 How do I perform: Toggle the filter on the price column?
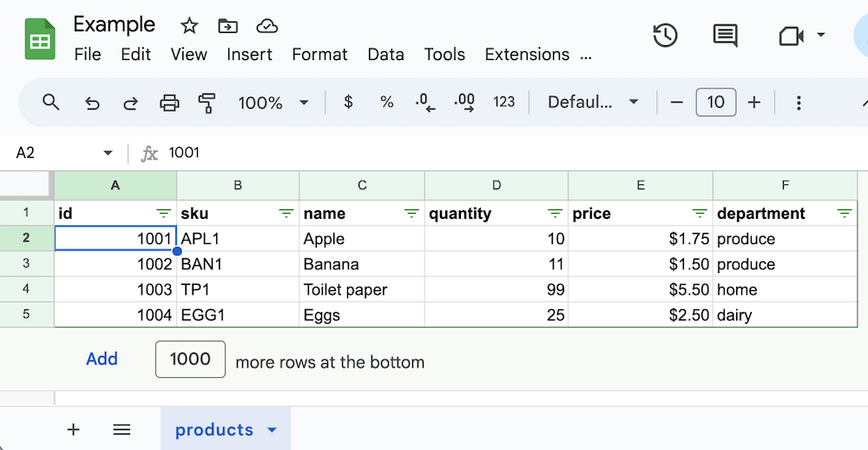(x=700, y=214)
